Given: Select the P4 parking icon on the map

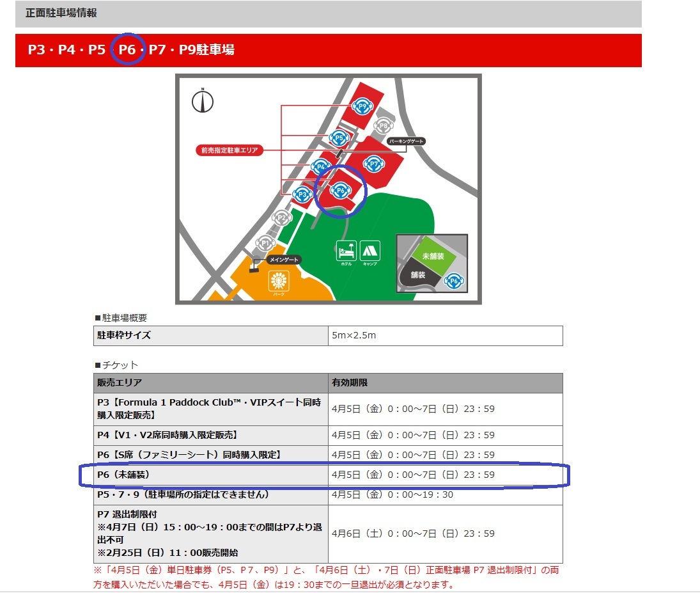Looking at the screenshot, I should (321, 166).
